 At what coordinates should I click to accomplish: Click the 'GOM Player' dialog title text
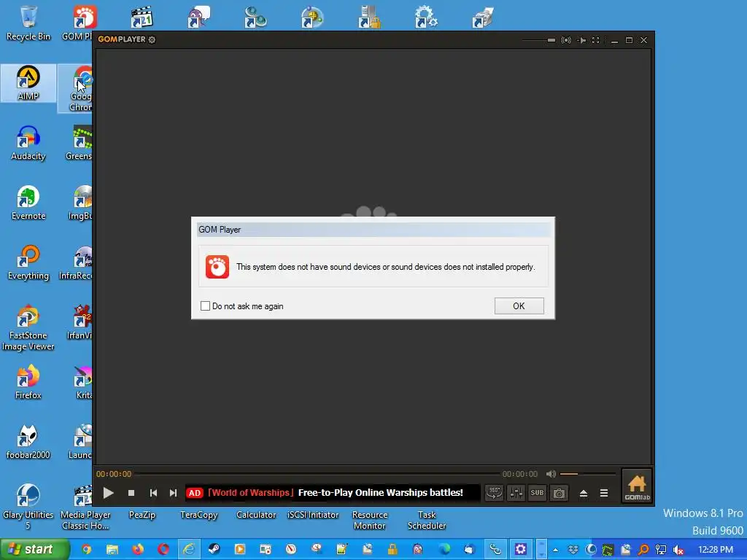(x=220, y=230)
